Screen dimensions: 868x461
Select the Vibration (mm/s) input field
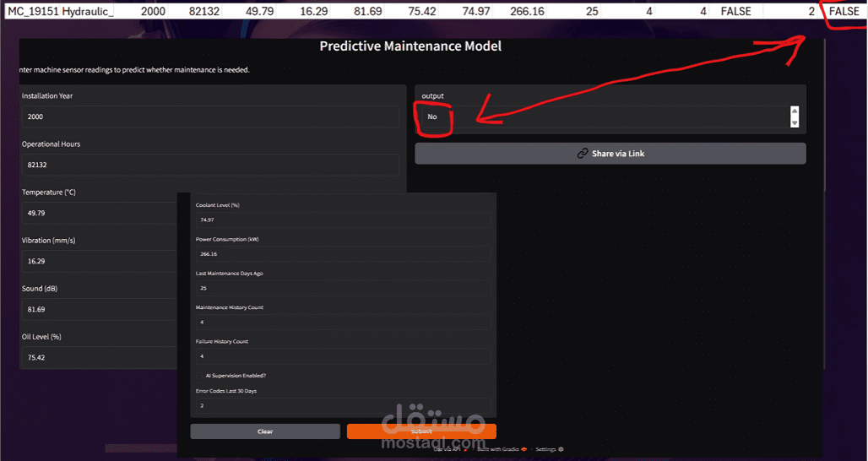(100, 261)
